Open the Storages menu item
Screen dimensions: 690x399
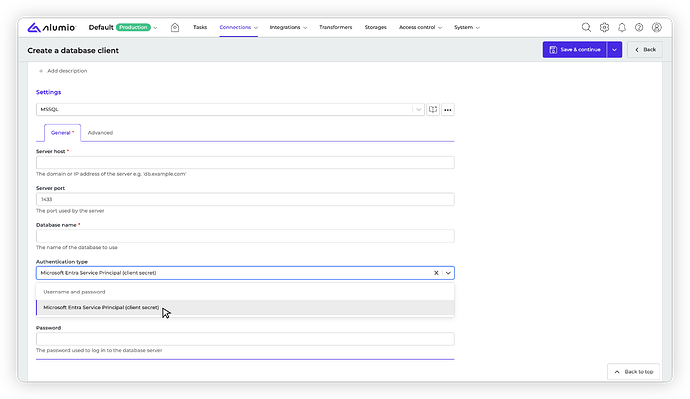coord(375,27)
